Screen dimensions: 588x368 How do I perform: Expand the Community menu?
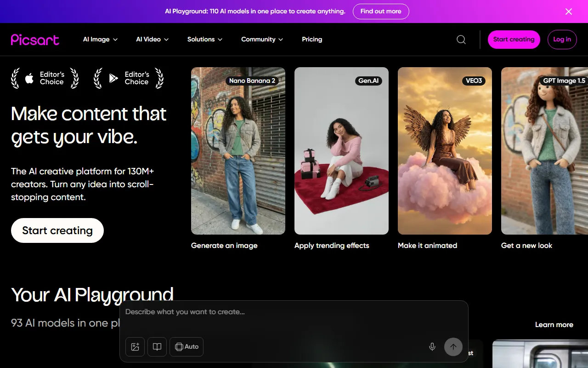(262, 40)
